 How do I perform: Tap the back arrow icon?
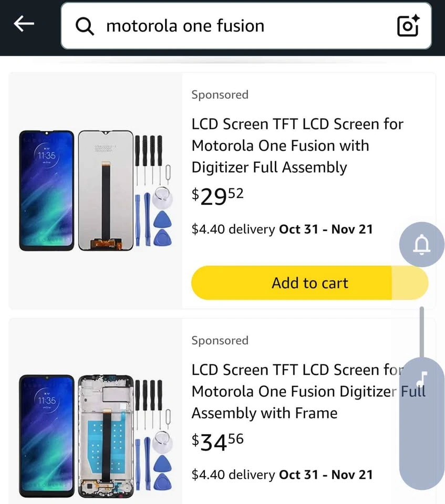(x=24, y=24)
